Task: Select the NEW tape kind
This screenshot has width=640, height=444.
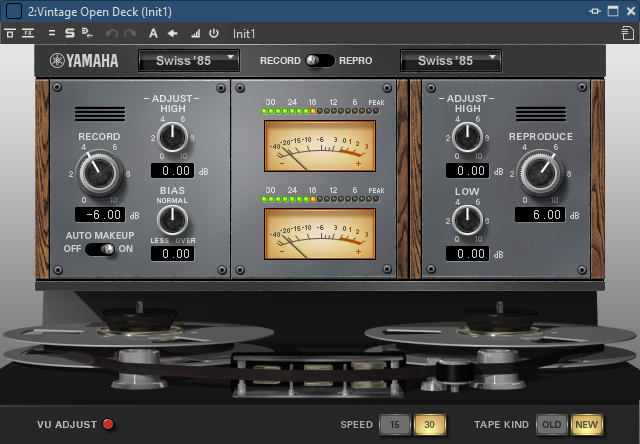Action: pyautogui.click(x=585, y=425)
